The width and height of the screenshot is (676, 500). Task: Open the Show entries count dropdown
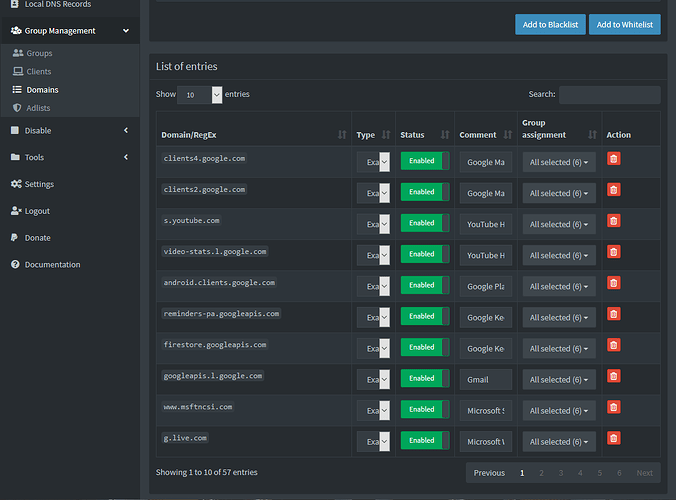coord(200,95)
